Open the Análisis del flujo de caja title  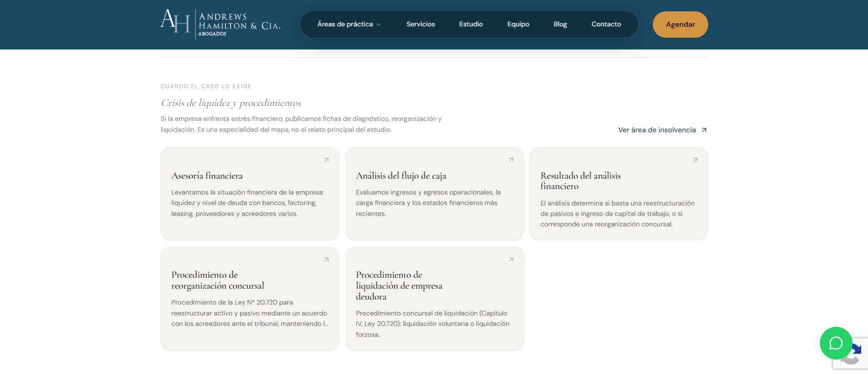[x=401, y=175]
